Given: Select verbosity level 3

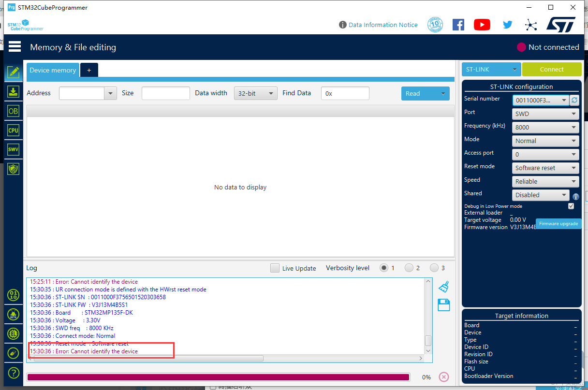Looking at the screenshot, I should click(434, 268).
